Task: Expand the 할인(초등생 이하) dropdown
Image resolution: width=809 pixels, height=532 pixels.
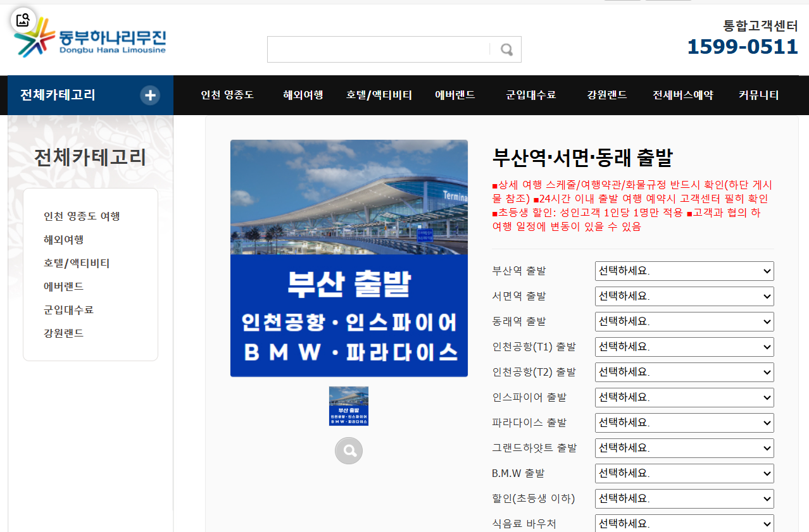Action: [684, 498]
